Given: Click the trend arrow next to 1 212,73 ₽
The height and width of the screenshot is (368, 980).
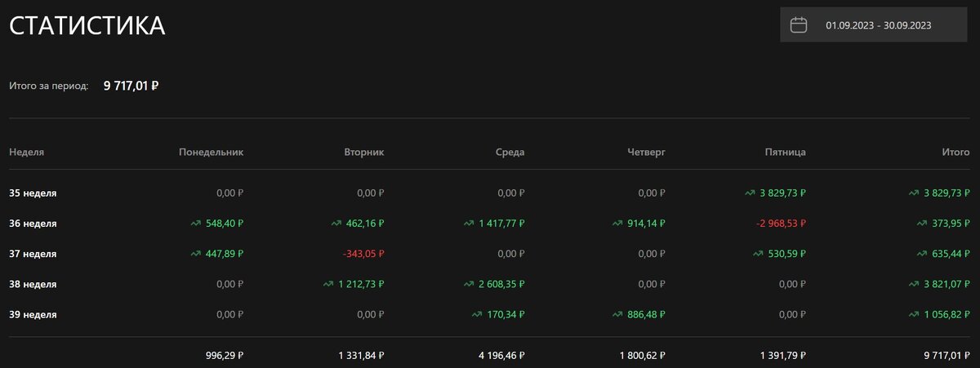Looking at the screenshot, I should (x=327, y=284).
